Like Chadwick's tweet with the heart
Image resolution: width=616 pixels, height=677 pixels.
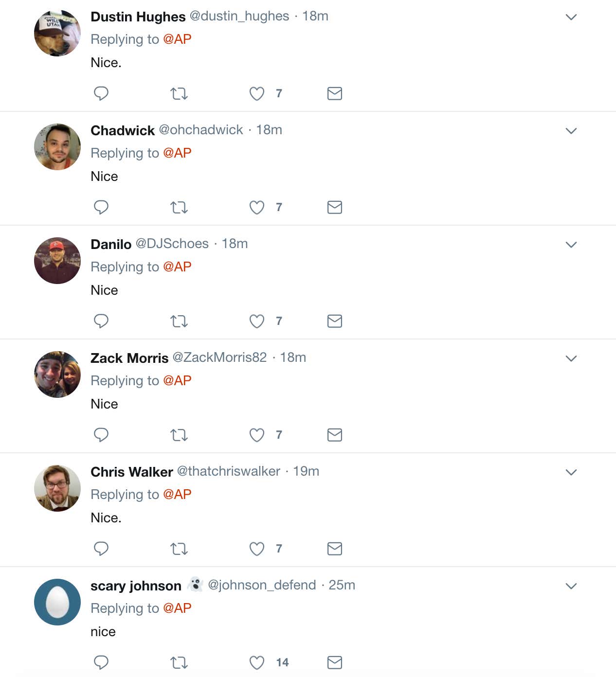click(x=257, y=208)
